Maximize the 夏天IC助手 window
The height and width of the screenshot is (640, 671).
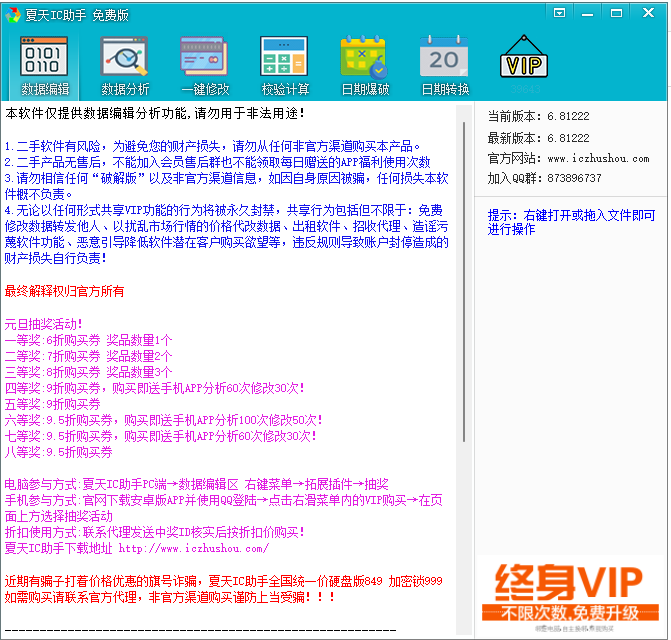pyautogui.click(x=616, y=13)
